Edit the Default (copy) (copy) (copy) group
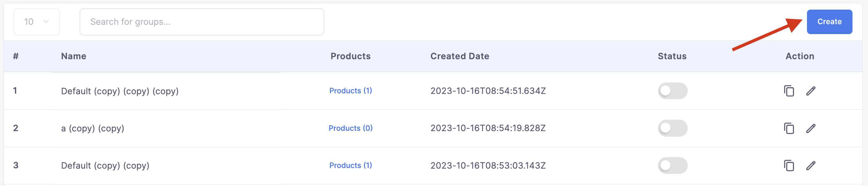868x186 pixels. click(x=811, y=91)
